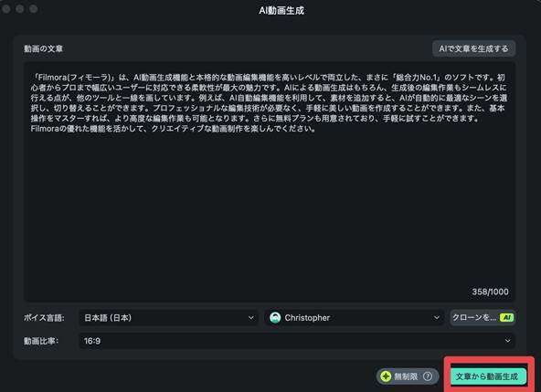Click the green plus credits icon
This screenshot has height=392, width=541.
386,376
